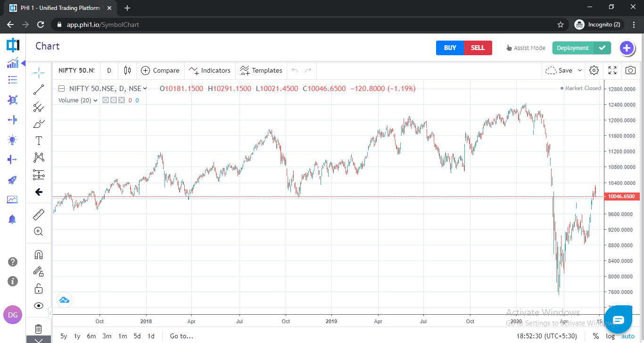Open the Indicators menu
The height and width of the screenshot is (343, 644).
point(210,70)
